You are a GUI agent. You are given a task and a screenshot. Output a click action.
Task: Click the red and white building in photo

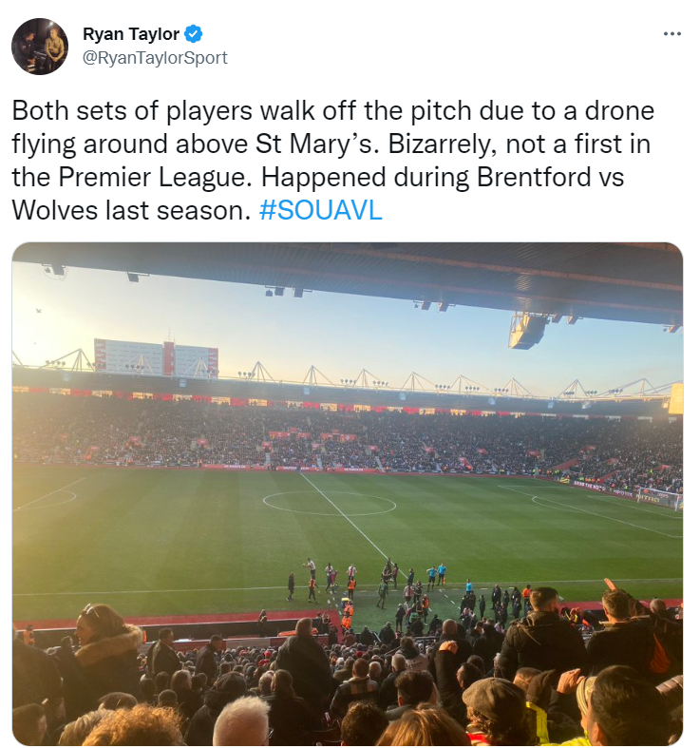tap(157, 357)
